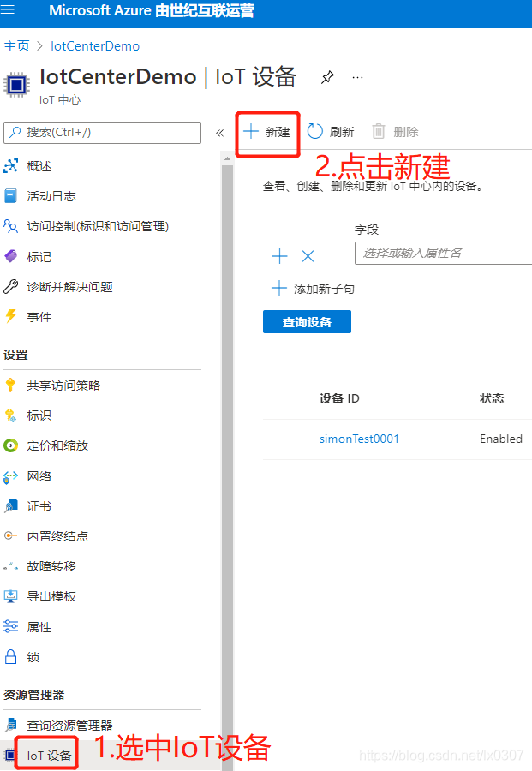Click the 活动日志 log icon
Screen dimensions: 532x771
click(10, 196)
